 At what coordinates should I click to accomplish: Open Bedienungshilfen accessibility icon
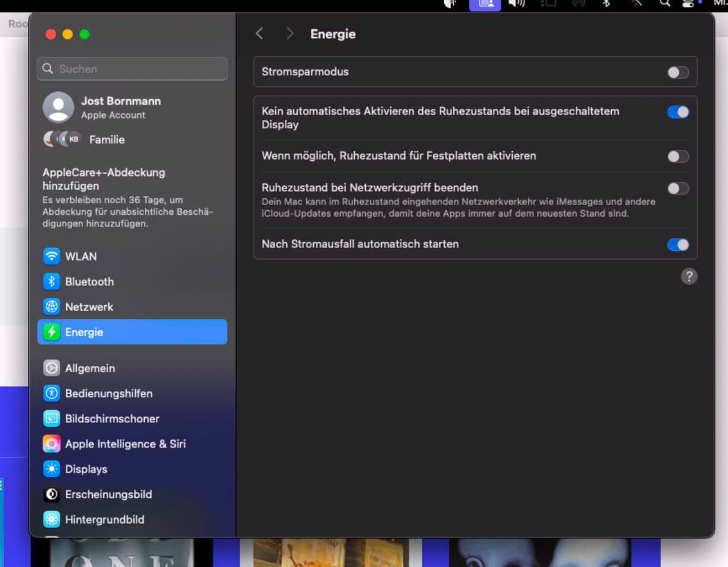click(52, 393)
